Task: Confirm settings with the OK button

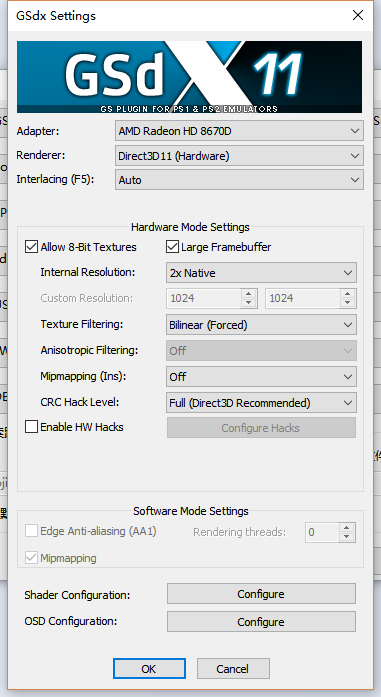Action: pyautogui.click(x=149, y=669)
